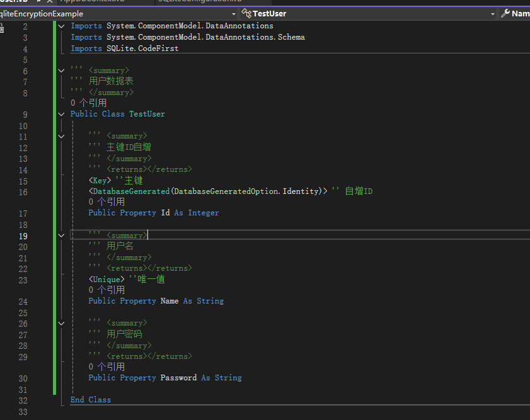Collapse the Id summary comment at line 11
The image size is (530, 420).
(61, 136)
